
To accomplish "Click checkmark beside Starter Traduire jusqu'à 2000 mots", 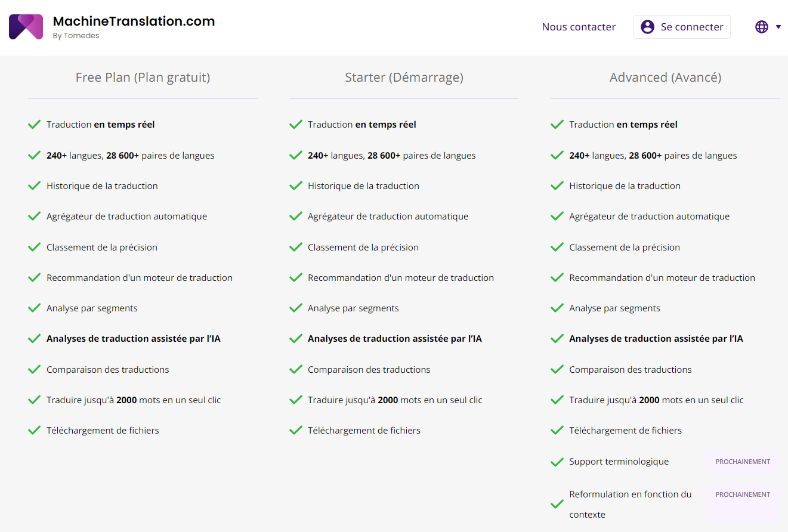I will point(296,400).
